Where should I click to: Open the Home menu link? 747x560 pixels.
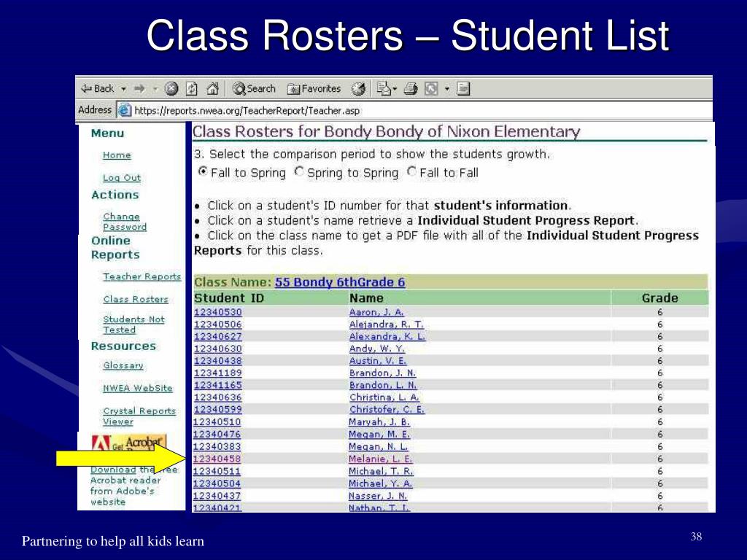click(117, 155)
